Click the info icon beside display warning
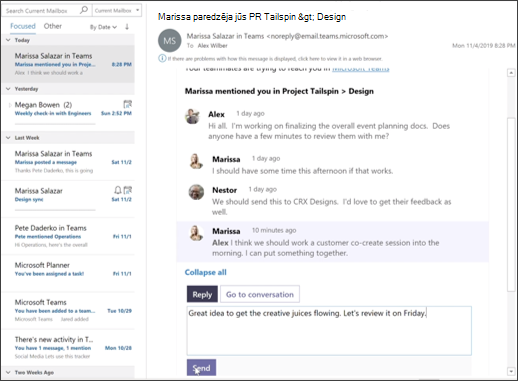 coord(162,58)
